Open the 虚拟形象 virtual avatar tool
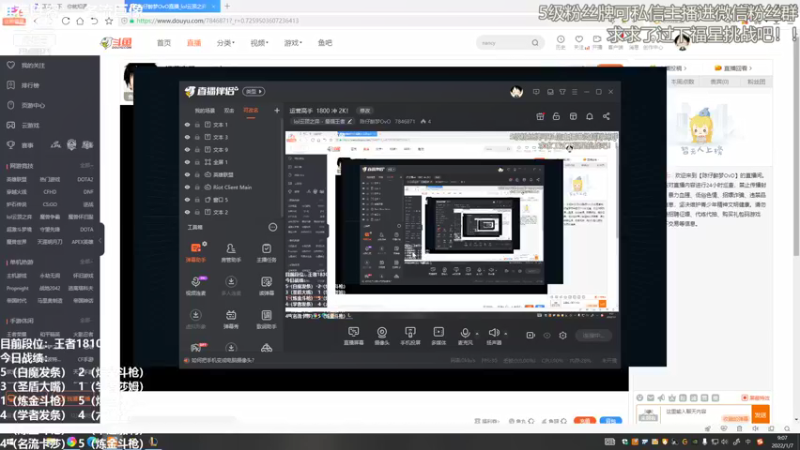Image resolution: width=800 pixels, height=450 pixels. click(195, 319)
